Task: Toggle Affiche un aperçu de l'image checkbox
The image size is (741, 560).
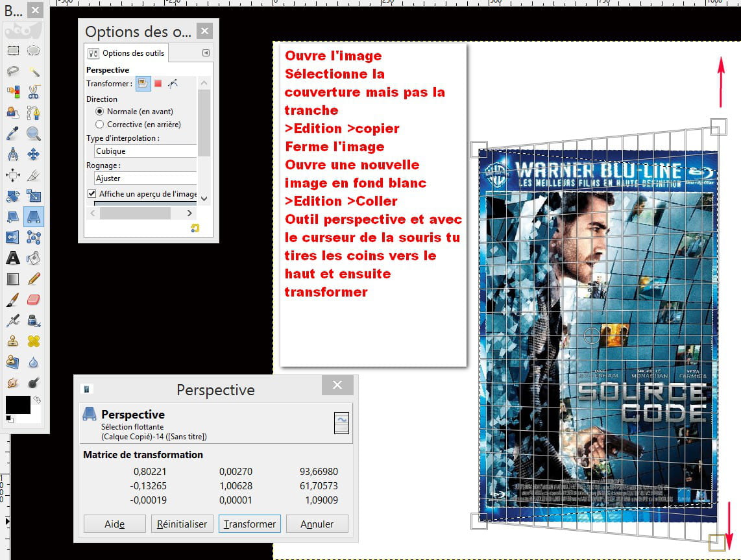Action: pyautogui.click(x=91, y=194)
